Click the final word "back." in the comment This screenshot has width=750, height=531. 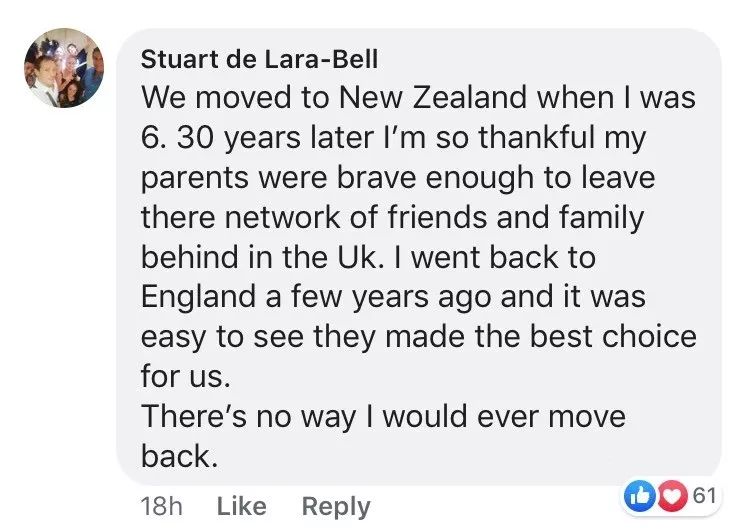179,455
